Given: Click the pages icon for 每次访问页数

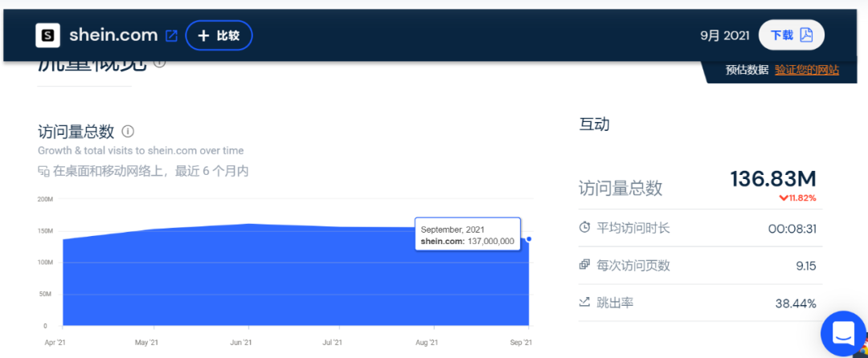Looking at the screenshot, I should point(584,265).
